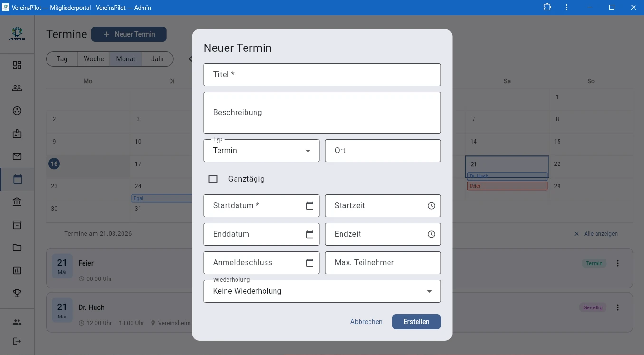The image size is (644, 355).
Task: Click the logout icon at sidebar bottom
Action: (x=17, y=341)
